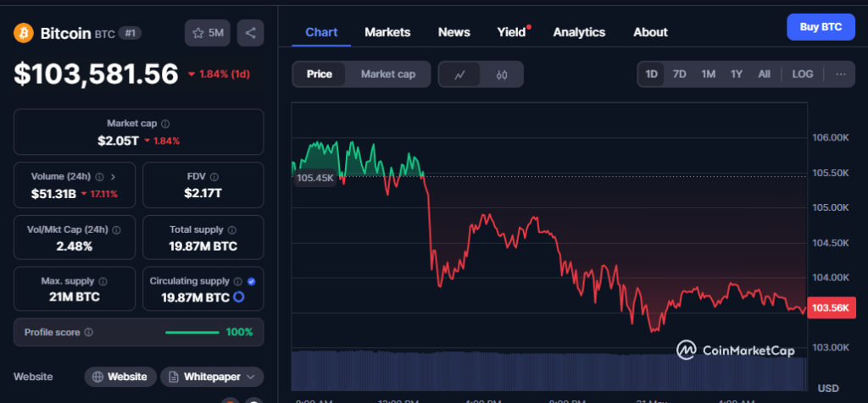Toggle LOG scale on chart
868x403 pixels.
click(802, 74)
